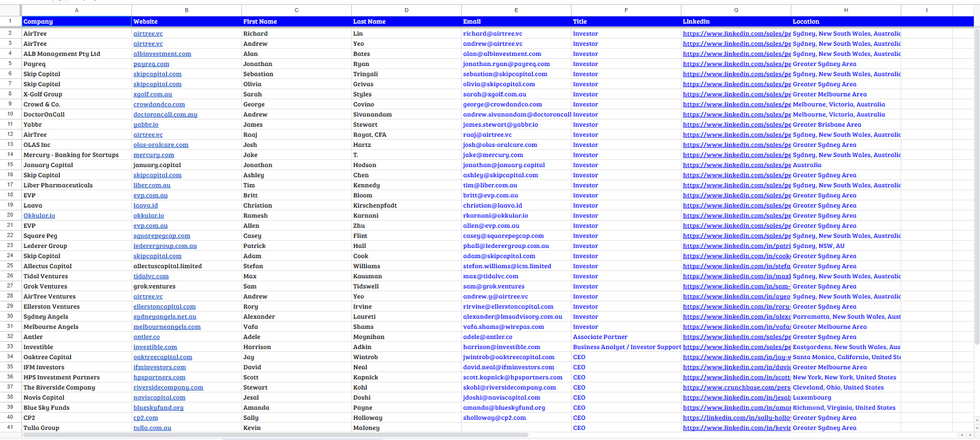980x440 pixels.
Task: Select the Last Name header cell
Action: point(406,22)
